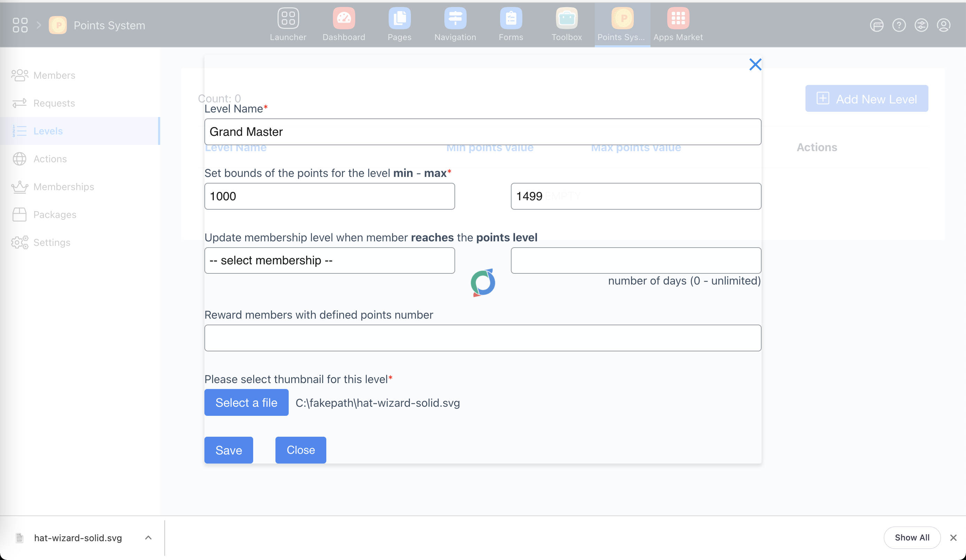The height and width of the screenshot is (560, 966).
Task: Open the Apps Market icon
Action: [678, 18]
